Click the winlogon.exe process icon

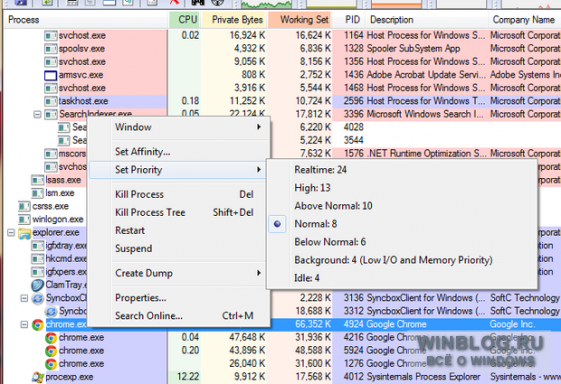(24, 219)
